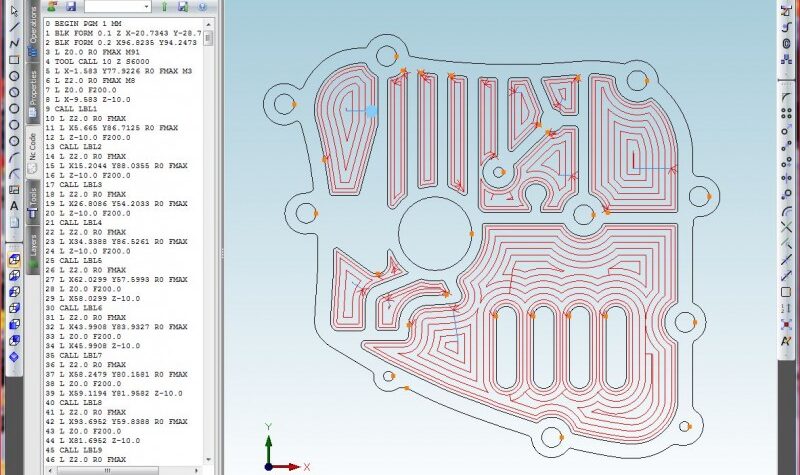Switch to isometric diamond view icon

click(14, 356)
